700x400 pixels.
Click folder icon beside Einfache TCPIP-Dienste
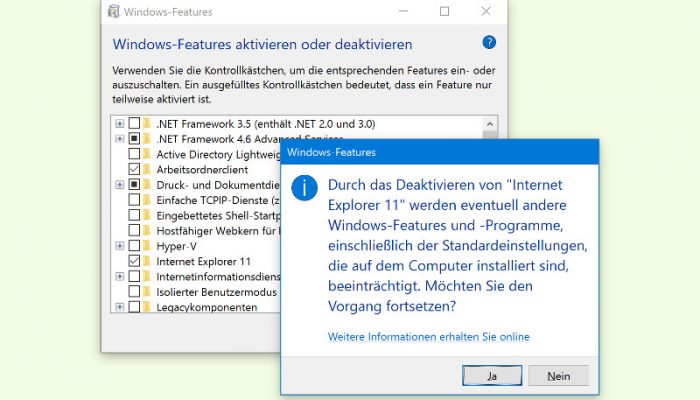(x=147, y=200)
